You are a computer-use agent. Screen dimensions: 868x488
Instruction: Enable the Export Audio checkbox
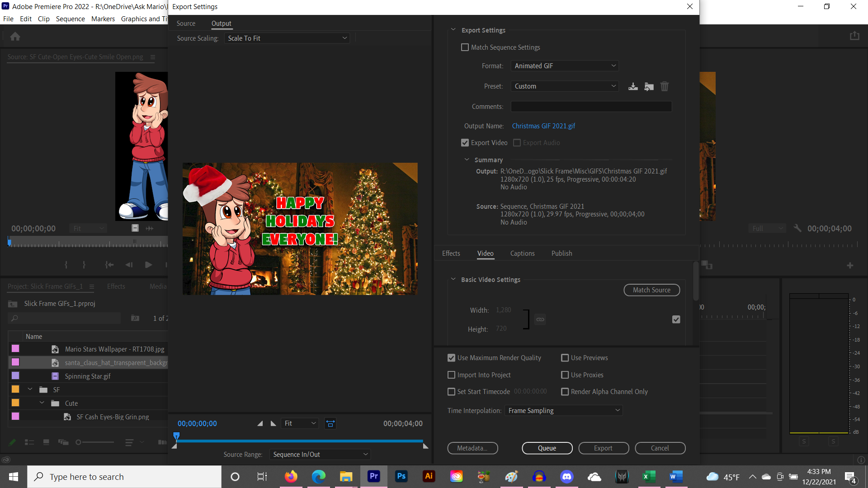coord(517,142)
